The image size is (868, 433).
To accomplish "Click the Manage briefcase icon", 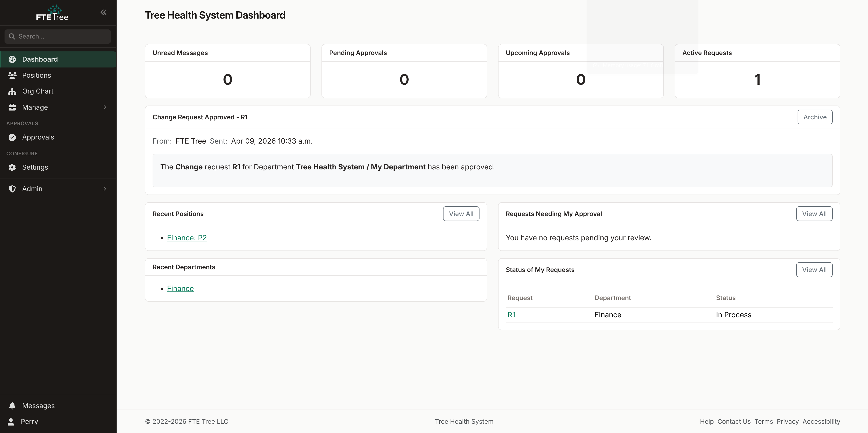I will click(12, 107).
